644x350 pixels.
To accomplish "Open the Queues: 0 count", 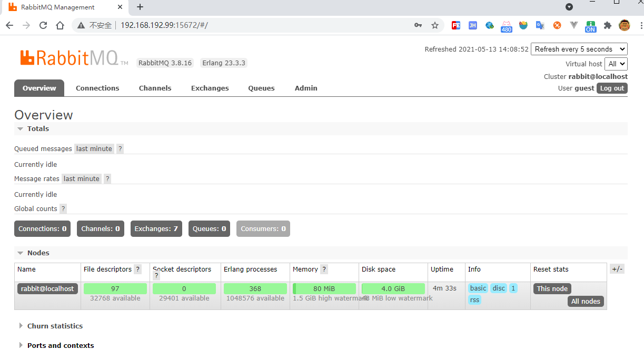I will [209, 229].
